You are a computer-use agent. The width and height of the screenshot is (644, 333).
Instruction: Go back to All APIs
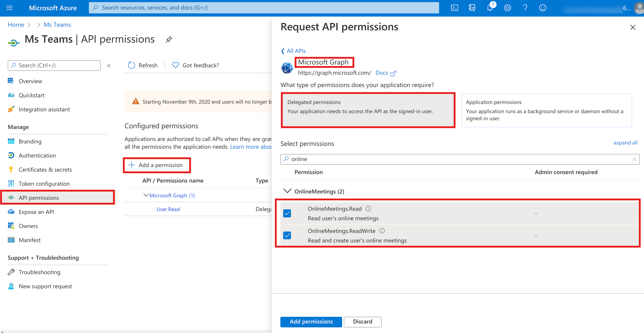(293, 51)
